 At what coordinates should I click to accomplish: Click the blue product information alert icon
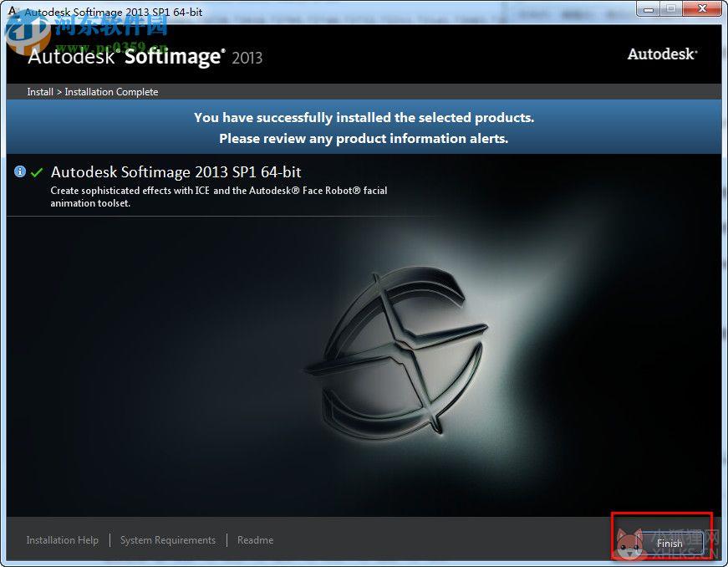20,171
